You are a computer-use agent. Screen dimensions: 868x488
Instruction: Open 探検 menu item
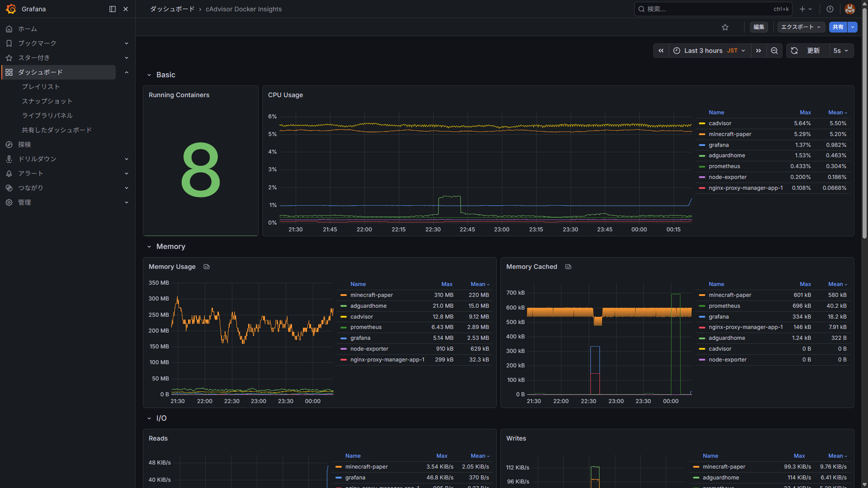[24, 145]
